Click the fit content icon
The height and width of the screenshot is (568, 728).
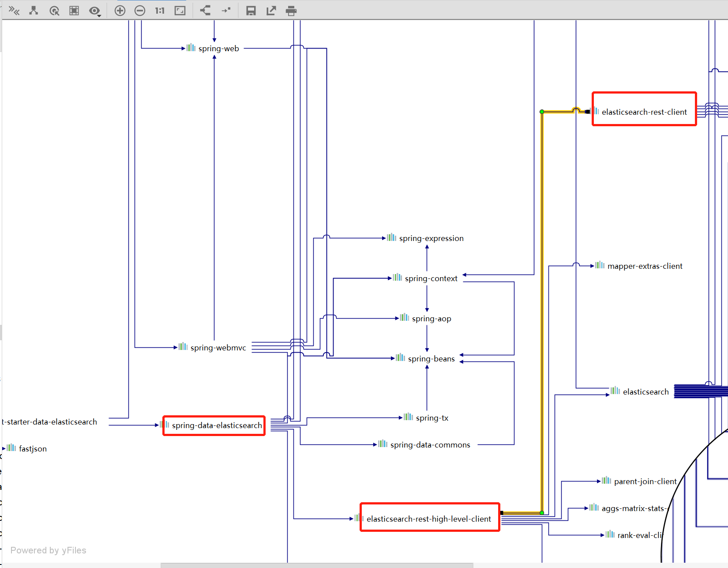coord(180,11)
